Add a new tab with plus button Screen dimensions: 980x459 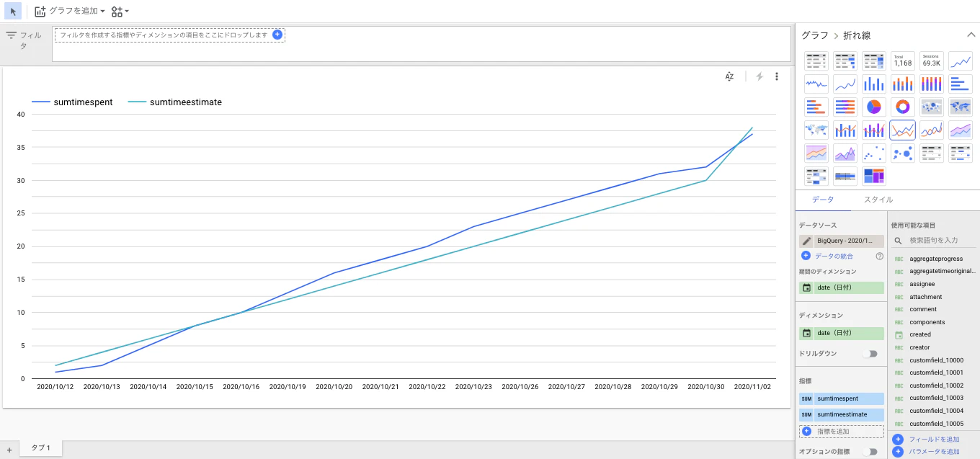tap(9, 450)
